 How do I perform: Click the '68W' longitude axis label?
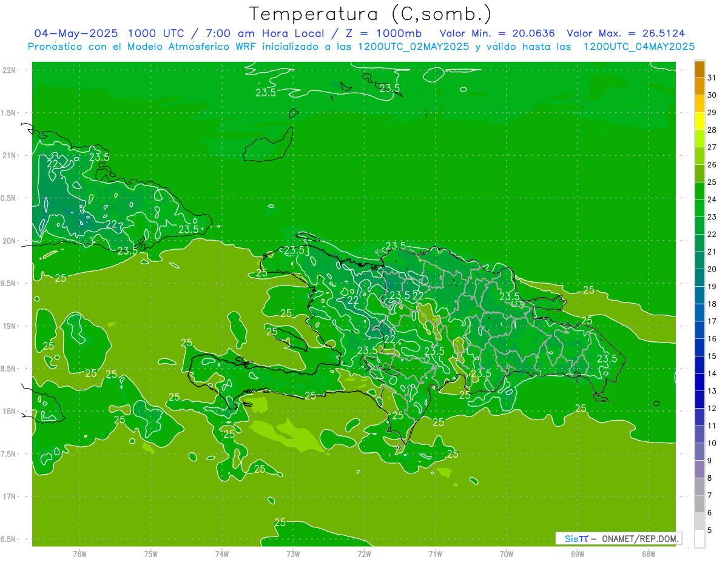(649, 554)
